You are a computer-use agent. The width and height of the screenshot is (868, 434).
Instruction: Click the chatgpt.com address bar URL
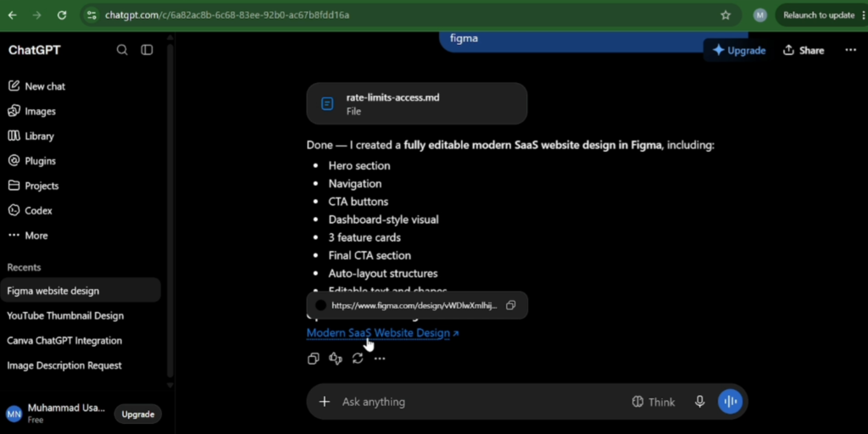[227, 15]
